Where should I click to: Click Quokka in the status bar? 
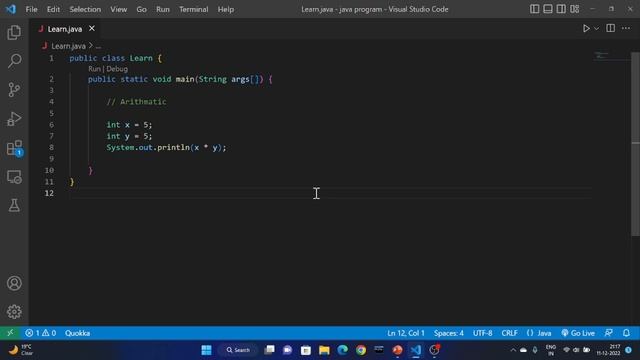pyautogui.click(x=77, y=333)
